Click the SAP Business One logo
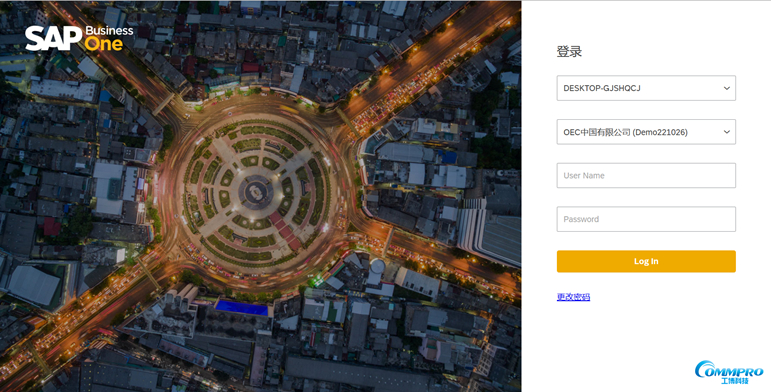 point(79,38)
